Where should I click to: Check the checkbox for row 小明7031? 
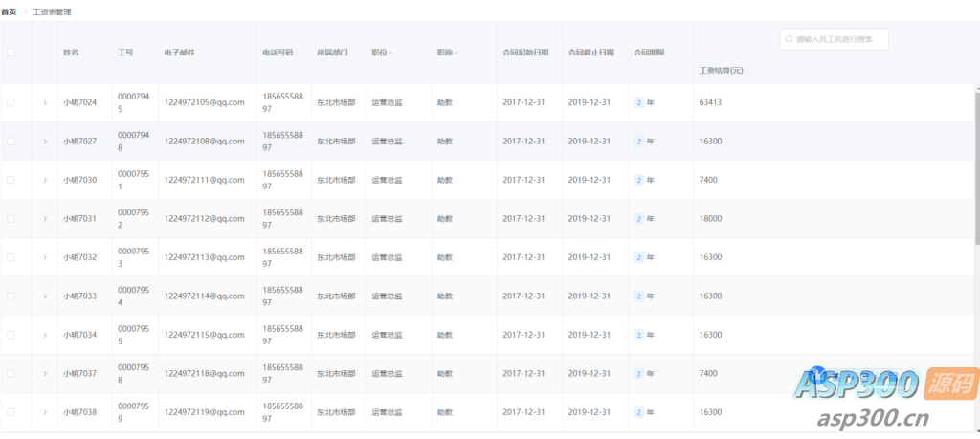(x=11, y=219)
